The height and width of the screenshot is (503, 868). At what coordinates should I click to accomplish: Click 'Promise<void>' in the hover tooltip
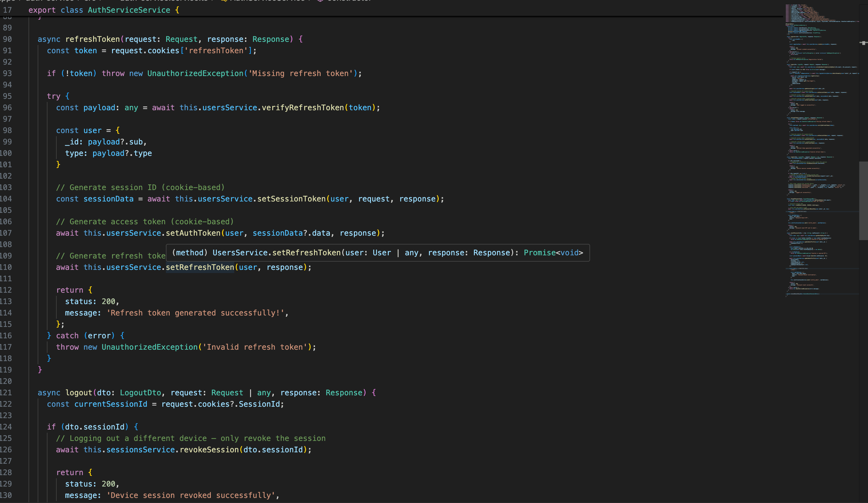553,253
